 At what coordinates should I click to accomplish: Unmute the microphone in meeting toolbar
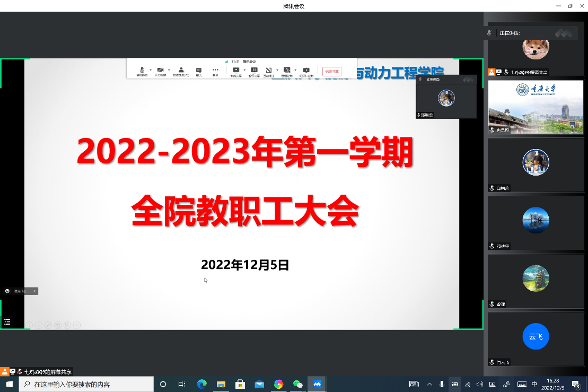(142, 71)
